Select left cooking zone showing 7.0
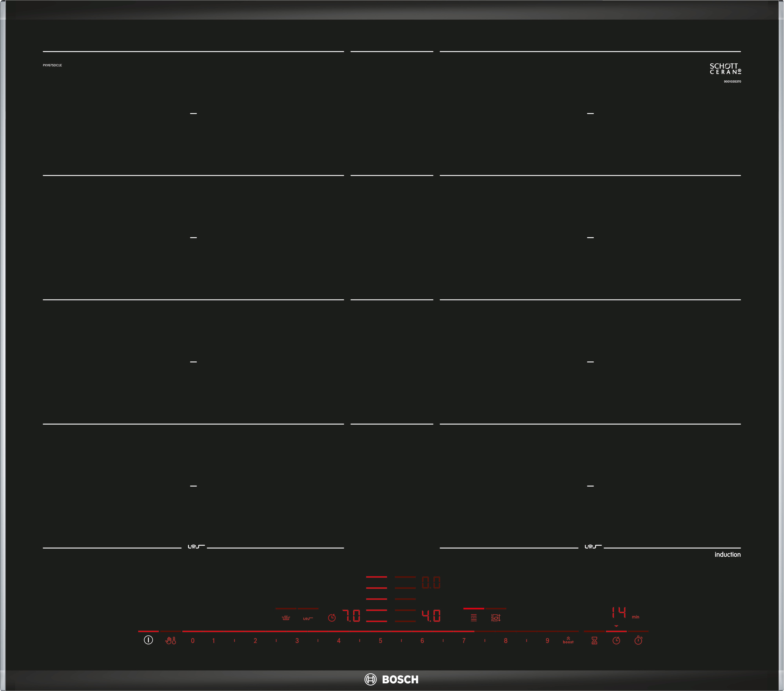 351,616
